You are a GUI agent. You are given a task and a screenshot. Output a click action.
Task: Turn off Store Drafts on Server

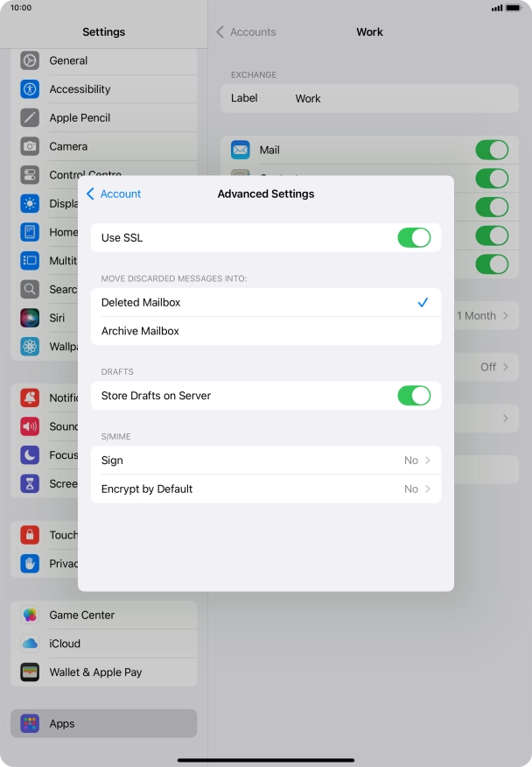[x=413, y=396]
